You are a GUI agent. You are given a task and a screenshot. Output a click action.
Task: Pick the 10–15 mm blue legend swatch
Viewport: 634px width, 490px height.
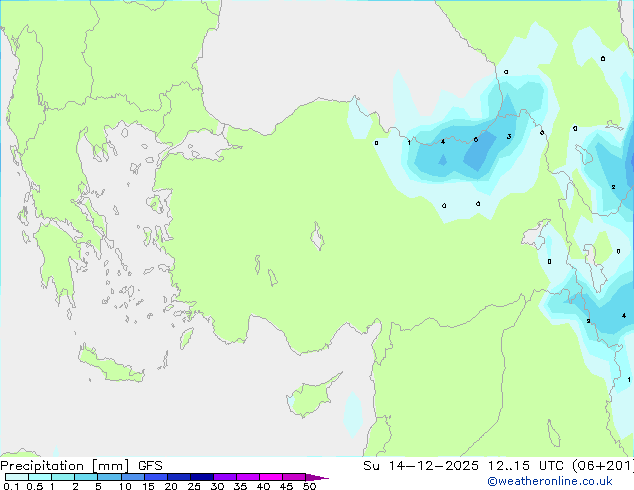[x=132, y=477]
